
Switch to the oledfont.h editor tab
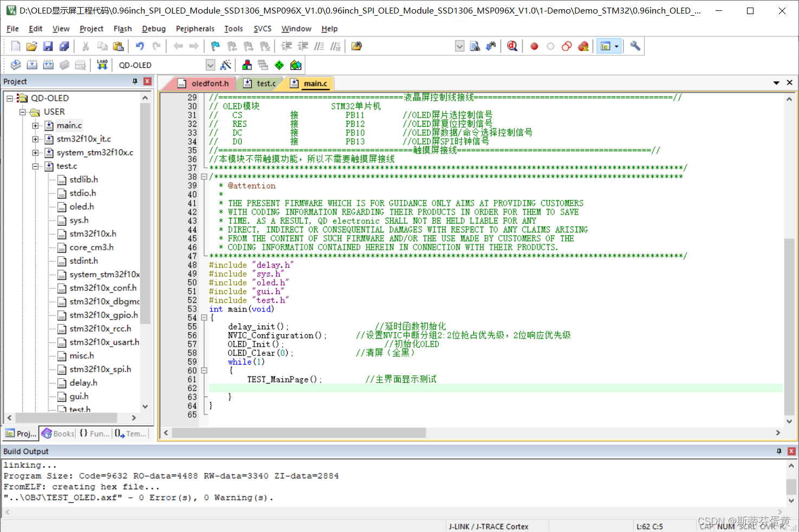[204, 83]
